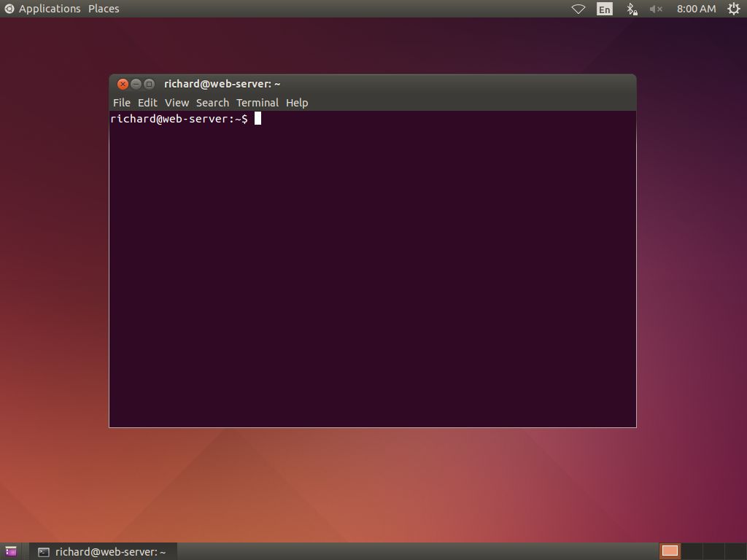Click the terminal title bar text
Screen dimensions: 747x560
click(x=222, y=84)
